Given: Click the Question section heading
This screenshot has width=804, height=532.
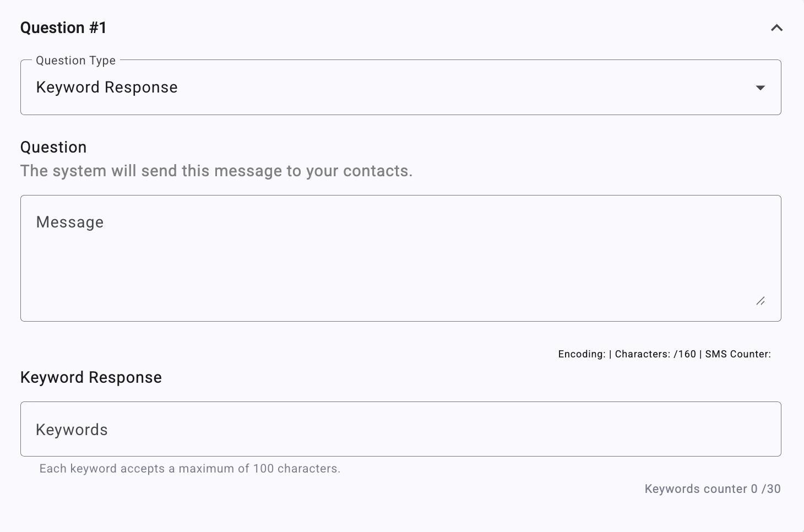Looking at the screenshot, I should point(53,147).
